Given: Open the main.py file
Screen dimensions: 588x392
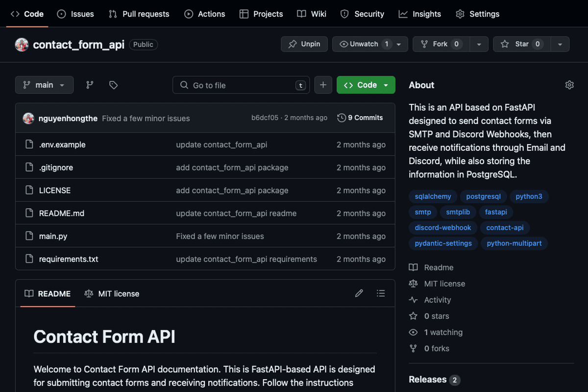Looking at the screenshot, I should (x=52, y=236).
